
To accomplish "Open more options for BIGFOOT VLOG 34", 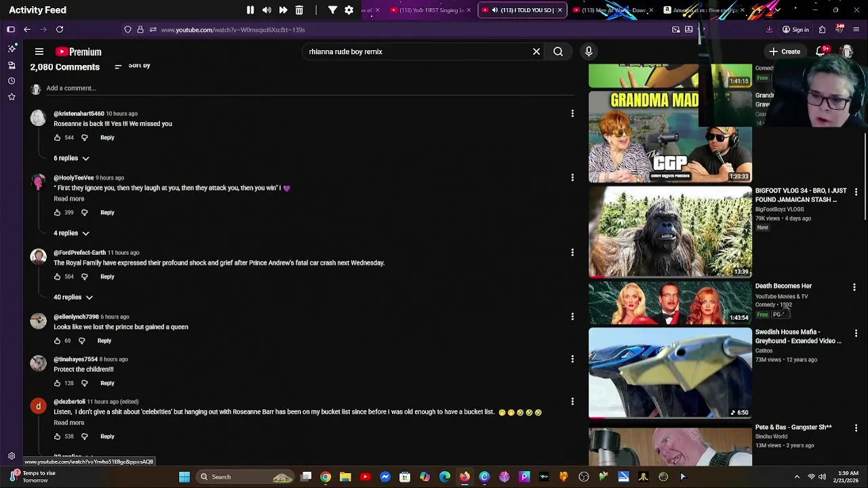I will (x=856, y=192).
